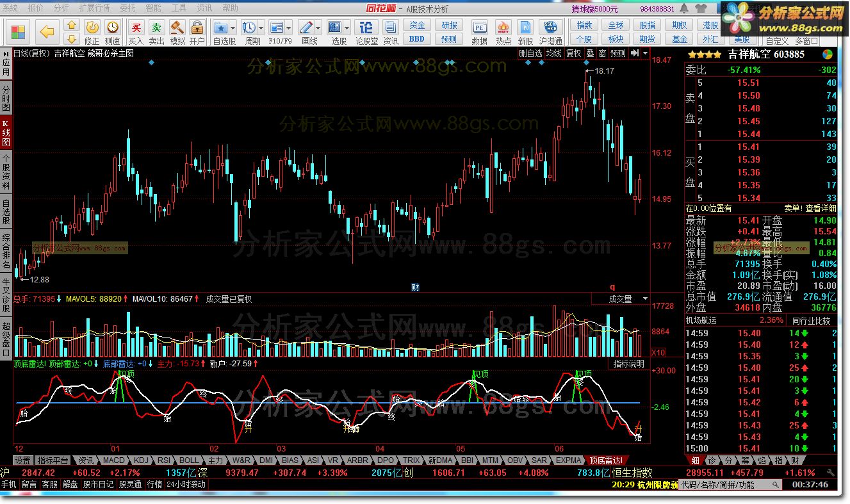Toggle 预测 forecast on chart

pyautogui.click(x=618, y=54)
